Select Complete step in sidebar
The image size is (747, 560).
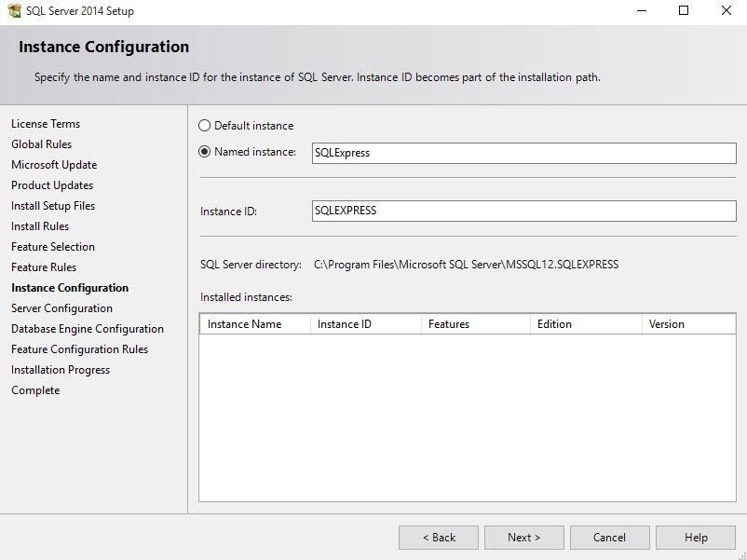[x=35, y=389]
